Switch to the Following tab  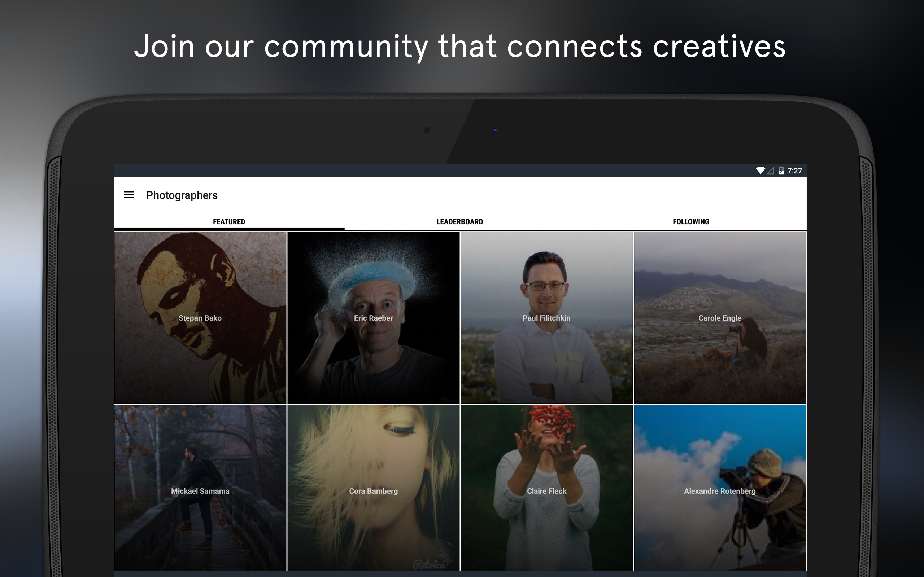(691, 222)
